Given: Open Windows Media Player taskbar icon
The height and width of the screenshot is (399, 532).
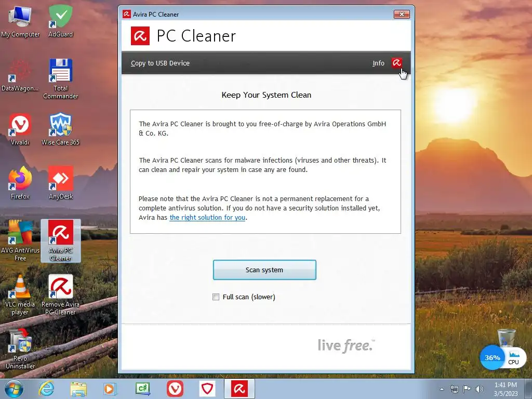Looking at the screenshot, I should (110, 389).
